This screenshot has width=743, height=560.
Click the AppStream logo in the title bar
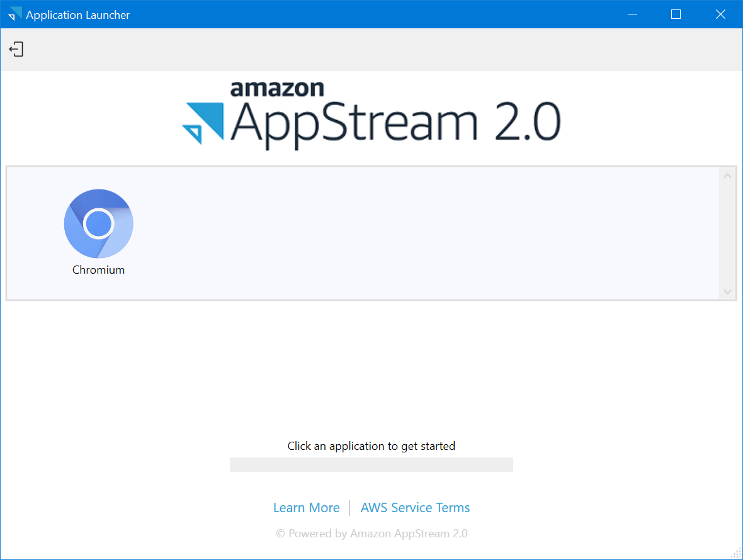pyautogui.click(x=13, y=13)
